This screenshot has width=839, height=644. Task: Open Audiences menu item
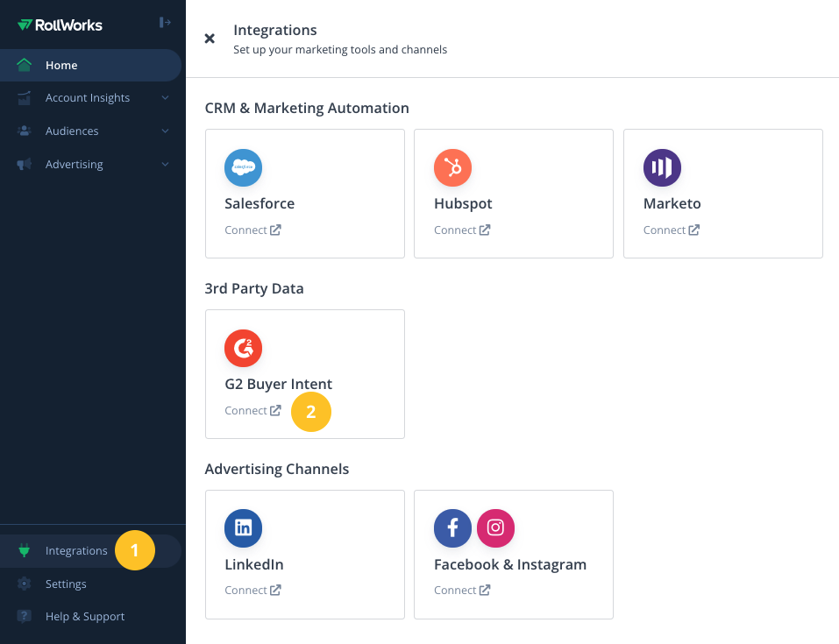(x=90, y=131)
